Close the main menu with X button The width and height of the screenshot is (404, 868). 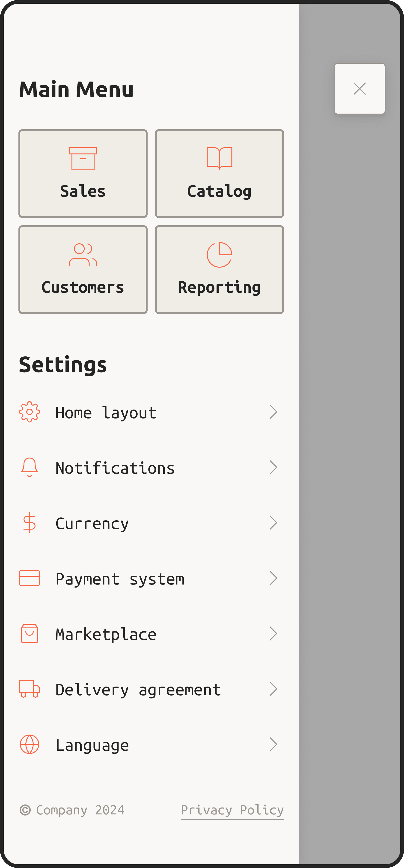coord(359,89)
